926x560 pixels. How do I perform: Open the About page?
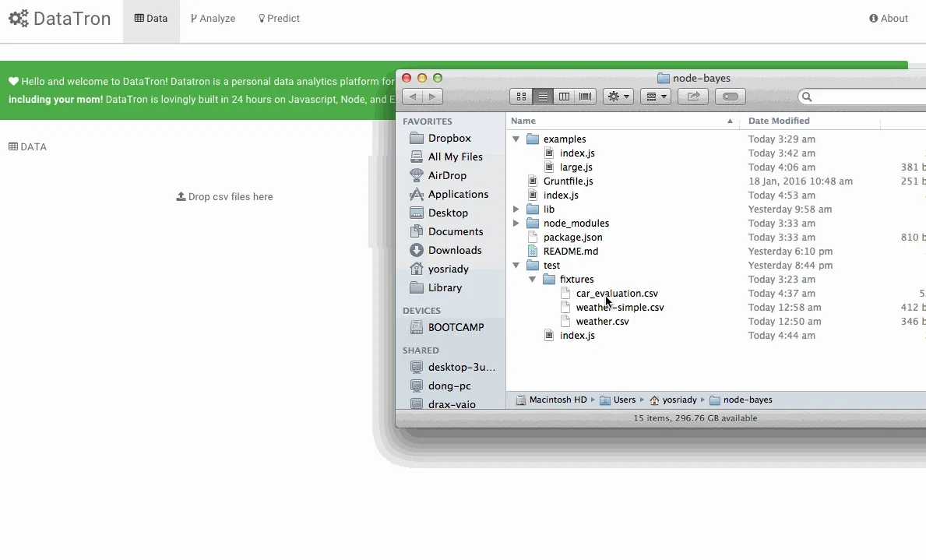pos(888,19)
